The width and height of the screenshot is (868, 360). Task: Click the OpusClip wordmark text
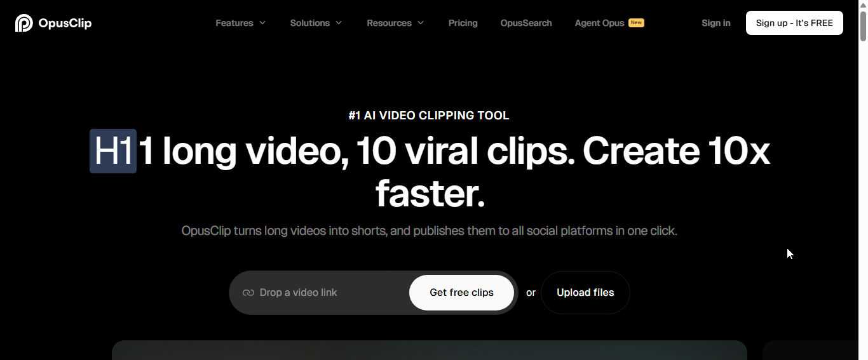tap(65, 23)
